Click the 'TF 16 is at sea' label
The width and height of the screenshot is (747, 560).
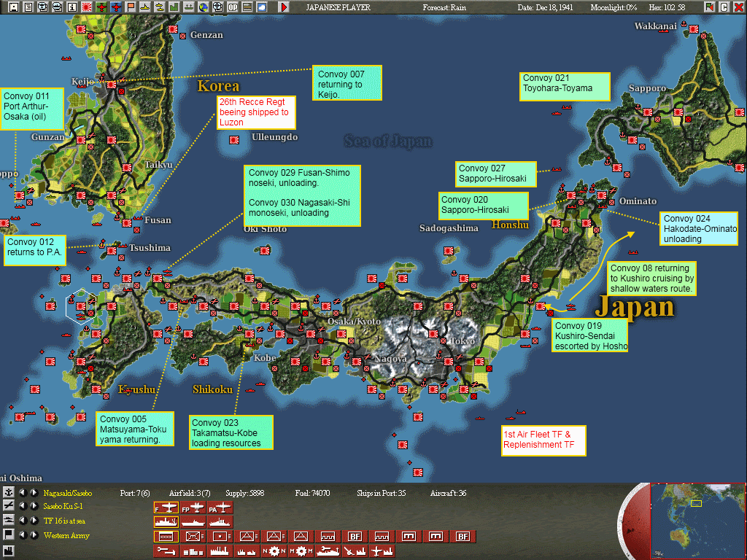pos(64,521)
